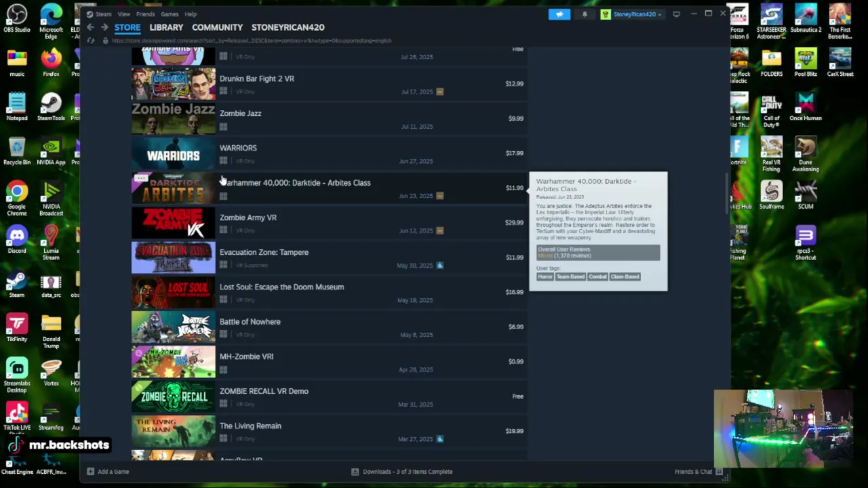Open the Games menu

coord(170,14)
